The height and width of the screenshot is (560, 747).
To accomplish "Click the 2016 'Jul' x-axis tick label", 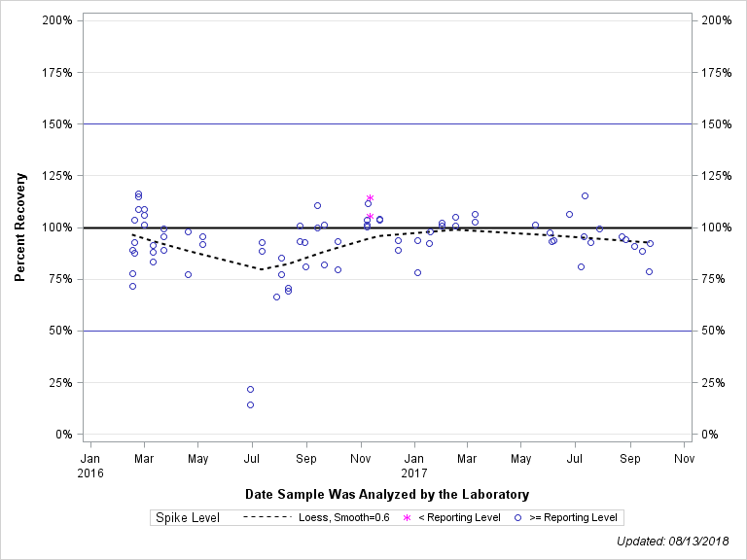I will pos(252,459).
